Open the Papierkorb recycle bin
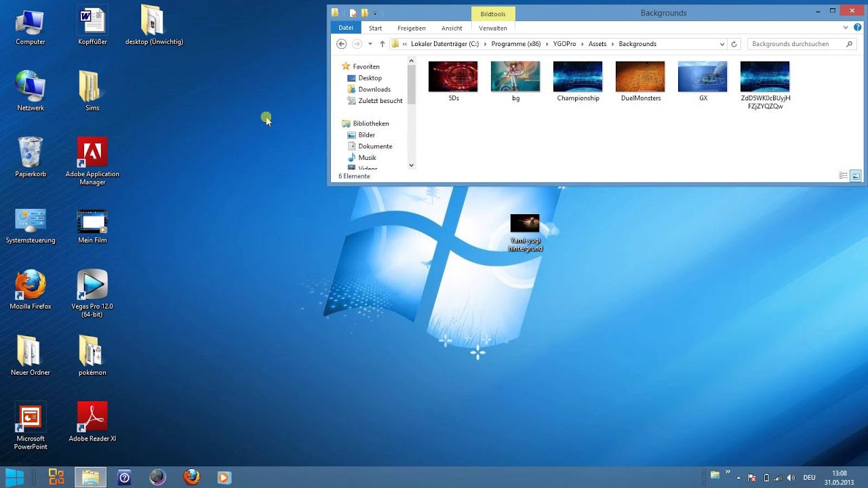This screenshot has width=868, height=488. point(31,157)
